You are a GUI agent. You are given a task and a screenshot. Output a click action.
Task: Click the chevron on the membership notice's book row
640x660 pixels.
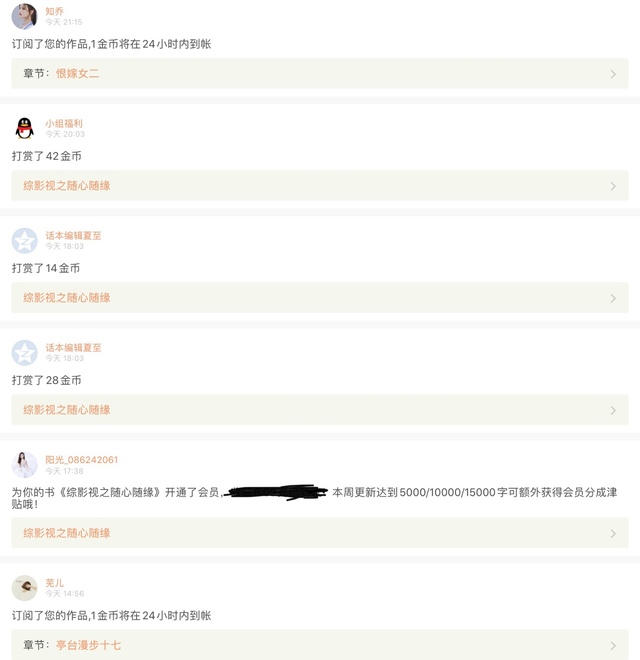tap(613, 533)
